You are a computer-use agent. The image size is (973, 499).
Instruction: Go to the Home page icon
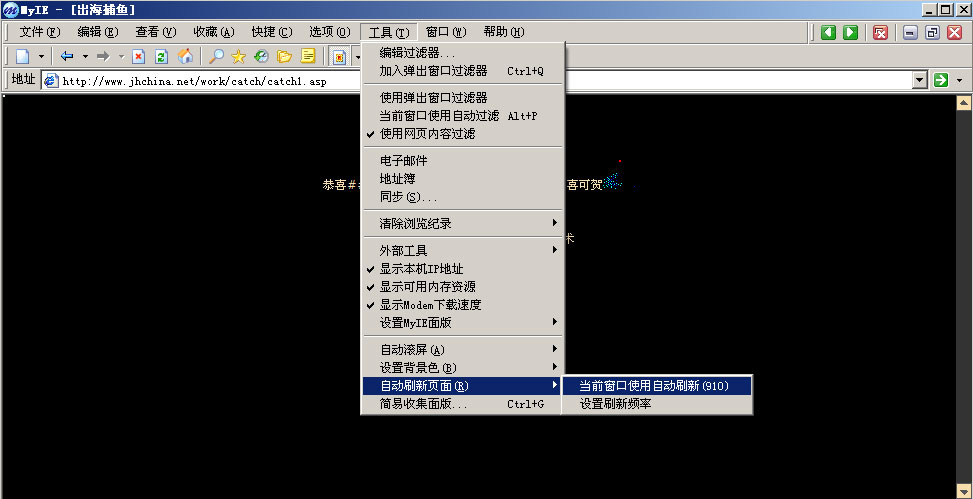pyautogui.click(x=185, y=56)
